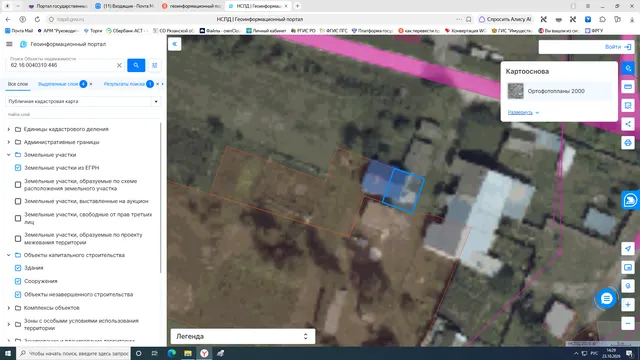Image resolution: width=640 pixels, height=360 pixels.
Task: Click the Найти слой layer search field
Action: coord(82,114)
